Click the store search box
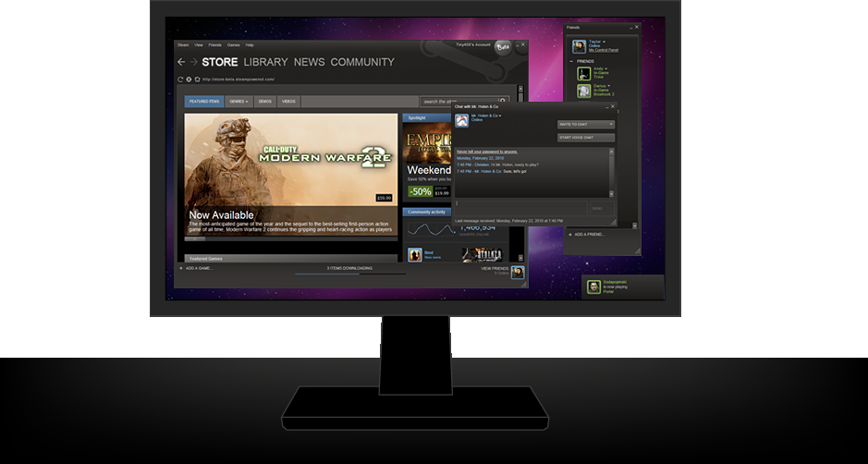This screenshot has width=868, height=464. [x=460, y=102]
